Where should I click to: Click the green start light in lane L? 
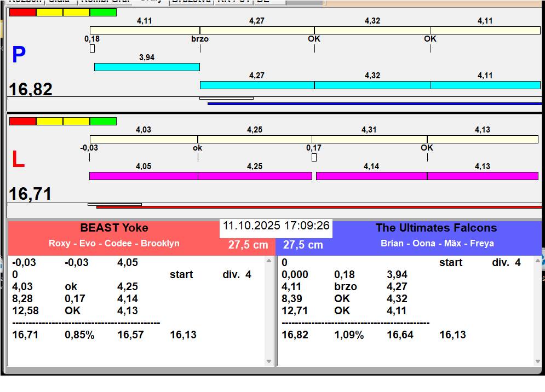103,121
